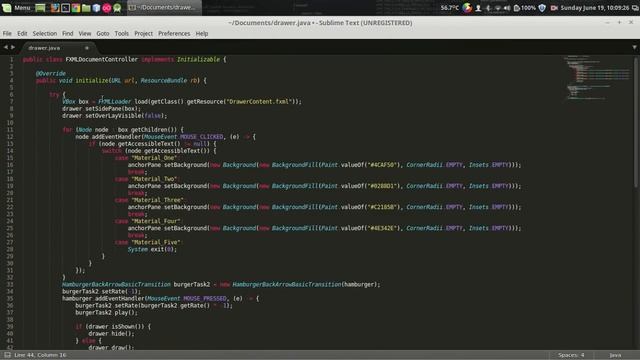Click the "DrawerContent.fxml" string on line 7
The height and width of the screenshot is (360, 640).
(259, 102)
